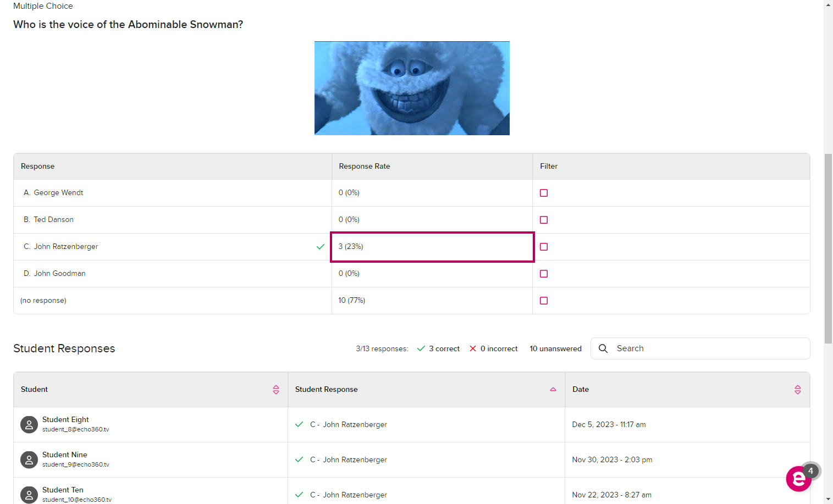Click green check next to 3 correct
Screen dimensions: 833x504
tap(421, 348)
